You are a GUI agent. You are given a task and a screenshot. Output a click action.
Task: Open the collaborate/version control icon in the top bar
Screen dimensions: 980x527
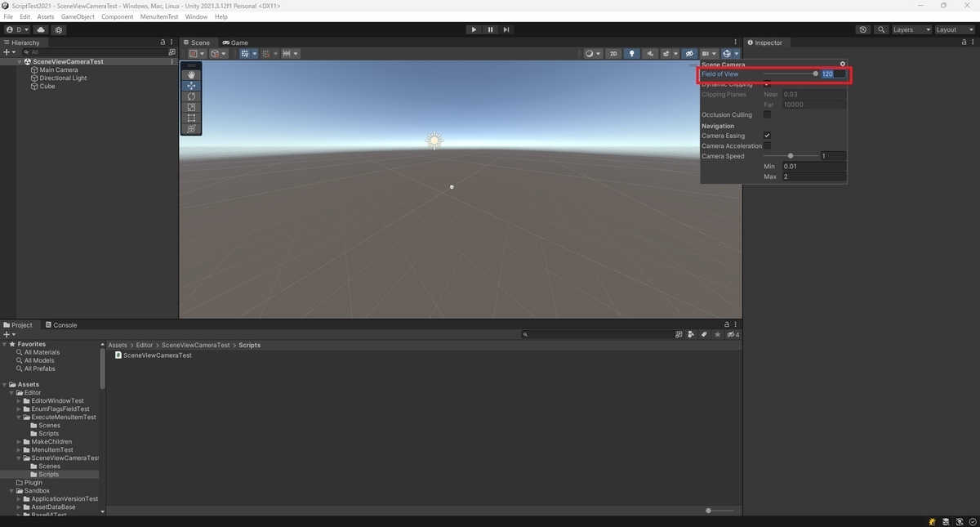pyautogui.click(x=59, y=29)
